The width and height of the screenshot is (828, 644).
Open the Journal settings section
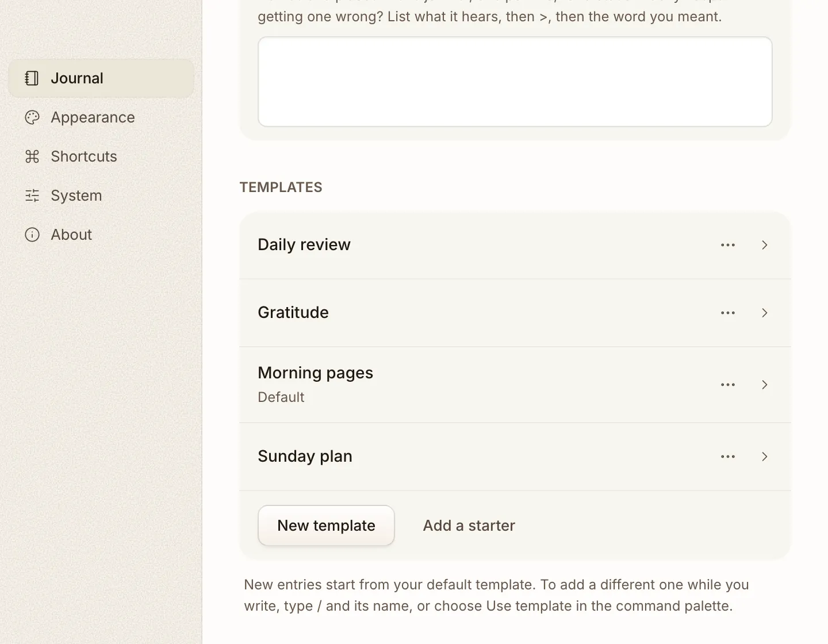coord(101,78)
